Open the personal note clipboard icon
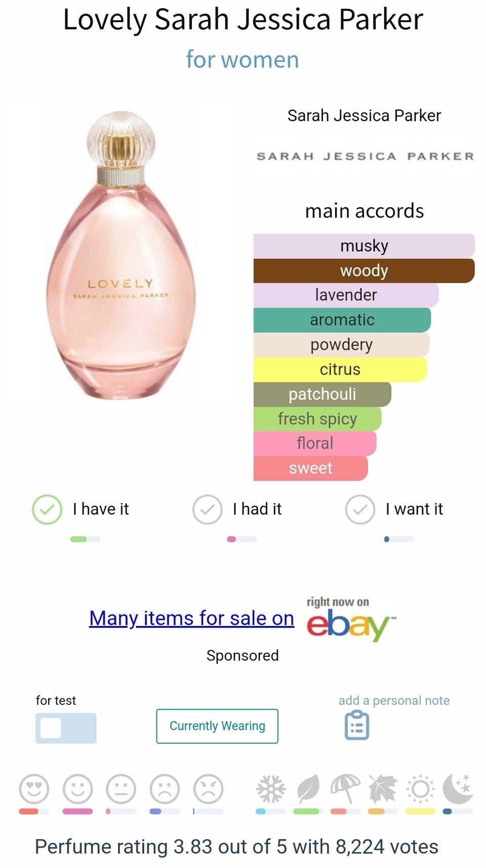Image resolution: width=486 pixels, height=868 pixels. click(x=357, y=725)
